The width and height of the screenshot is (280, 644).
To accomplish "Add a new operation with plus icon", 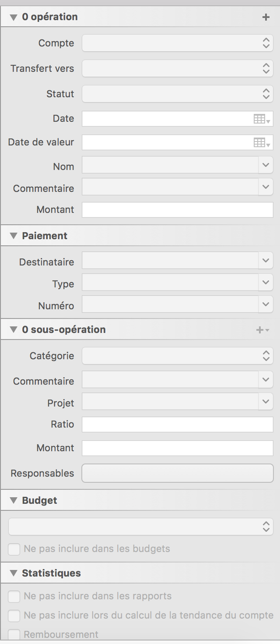I will click(x=266, y=17).
